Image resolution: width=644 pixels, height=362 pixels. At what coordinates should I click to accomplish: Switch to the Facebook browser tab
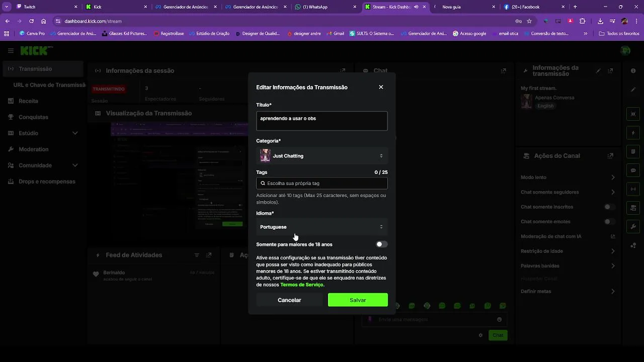(x=535, y=7)
